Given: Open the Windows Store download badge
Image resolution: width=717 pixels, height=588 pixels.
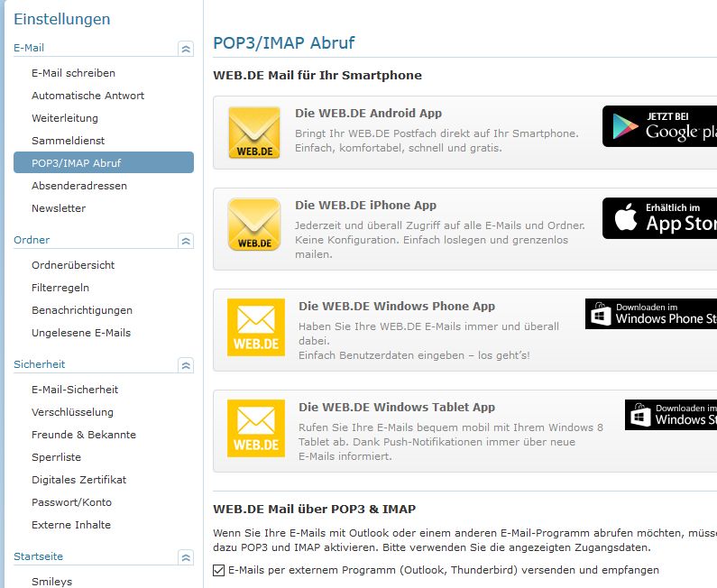Looking at the screenshot, I should [671, 415].
